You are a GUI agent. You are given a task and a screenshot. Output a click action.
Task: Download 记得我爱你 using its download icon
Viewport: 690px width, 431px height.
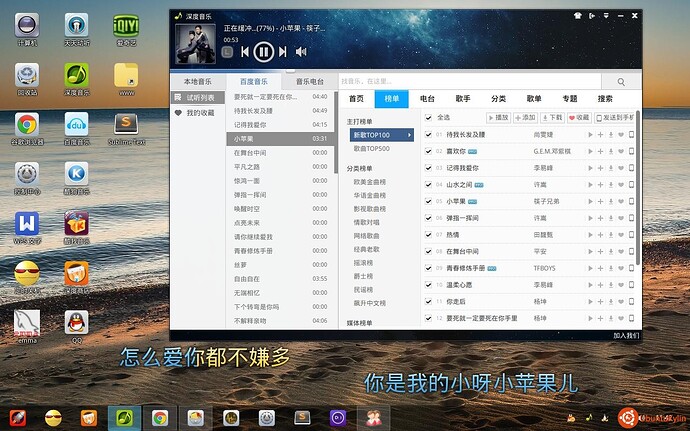(x=611, y=168)
